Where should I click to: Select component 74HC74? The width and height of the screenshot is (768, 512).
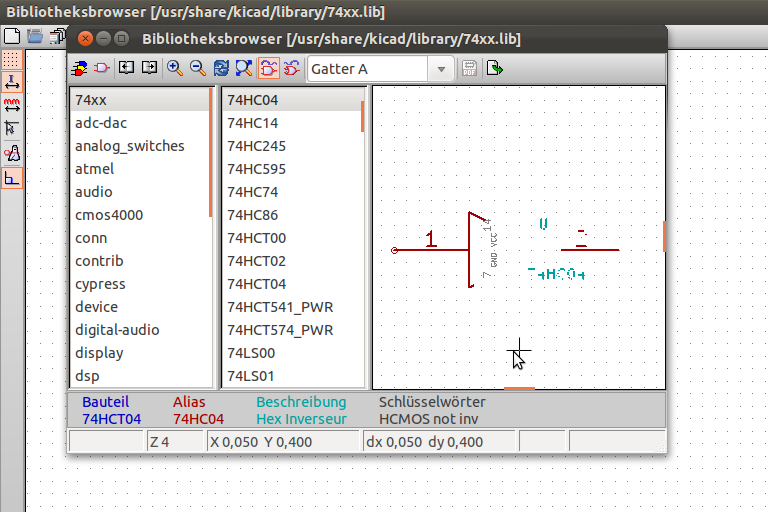(292, 192)
